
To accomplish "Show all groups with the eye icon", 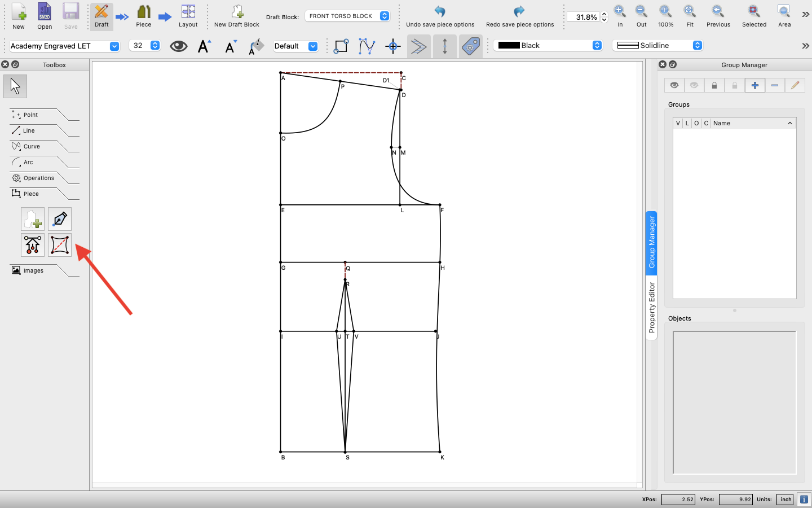I will coord(674,85).
